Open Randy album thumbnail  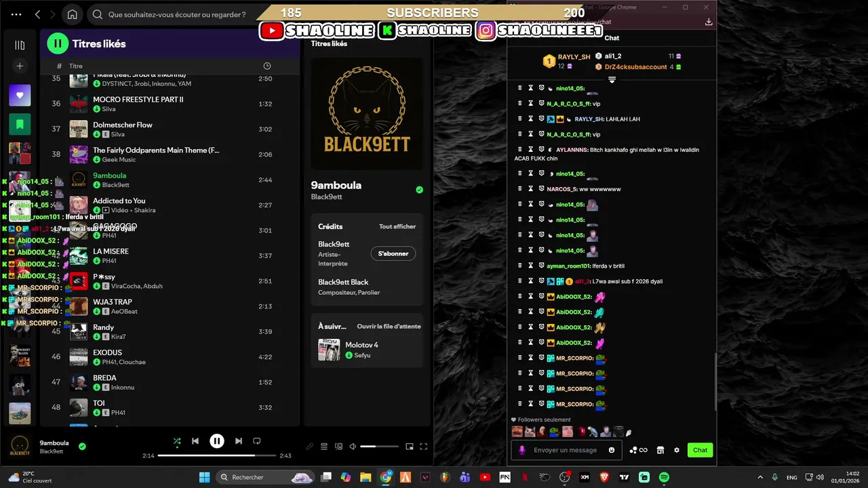79,331
